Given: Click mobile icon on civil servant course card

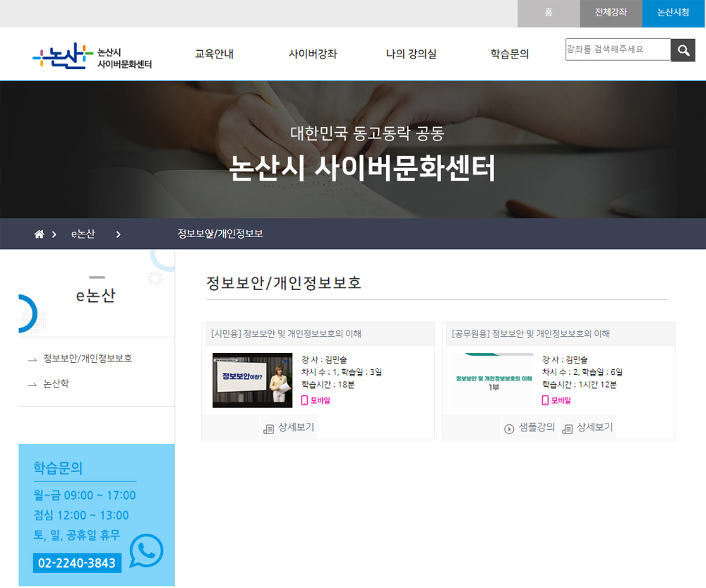Looking at the screenshot, I should tap(545, 400).
